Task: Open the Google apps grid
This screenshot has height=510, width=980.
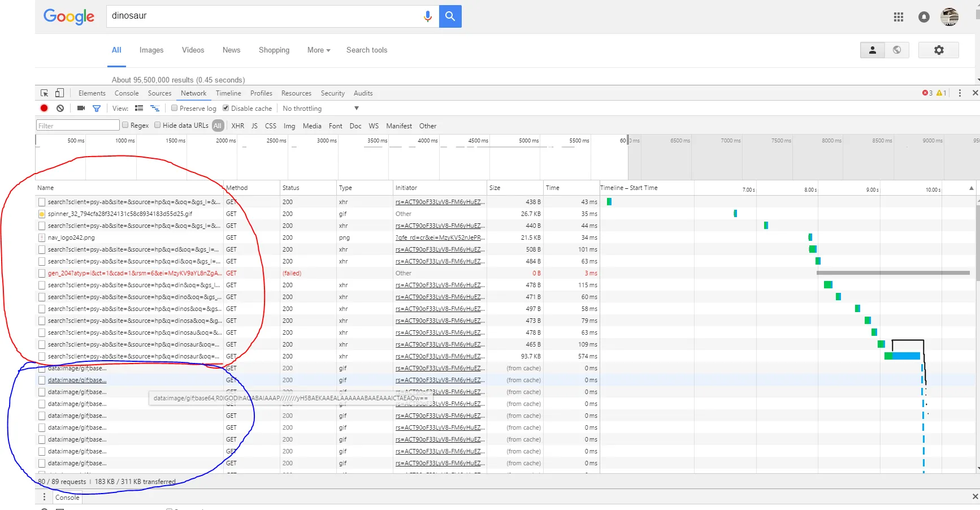Action: pos(899,18)
